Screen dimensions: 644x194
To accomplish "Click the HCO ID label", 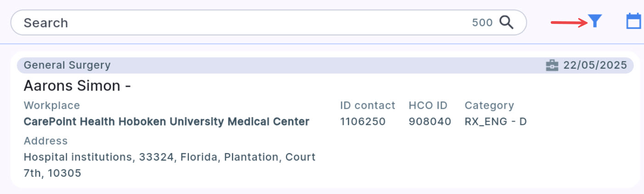I will tap(427, 105).
